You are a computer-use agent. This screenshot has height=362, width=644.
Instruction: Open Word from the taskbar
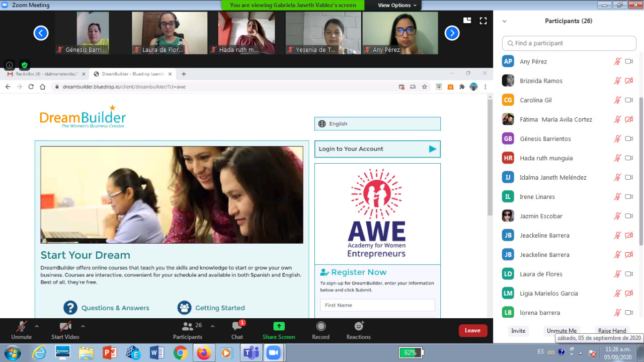click(x=156, y=352)
